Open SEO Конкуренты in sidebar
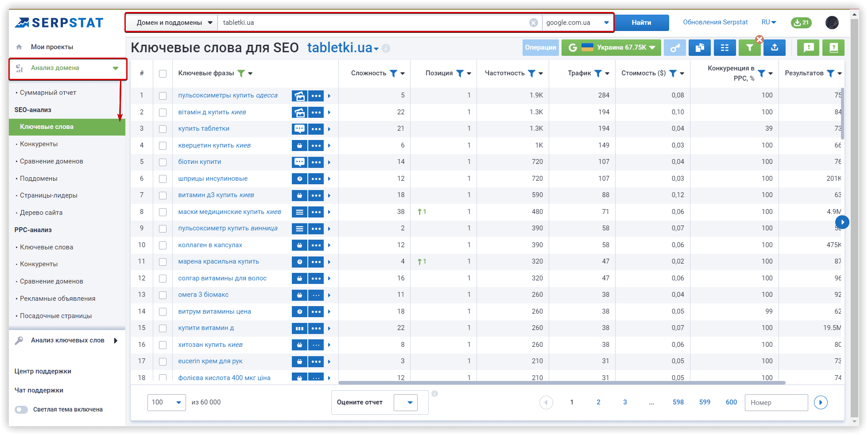Viewport: 868px width, 435px height. (39, 144)
